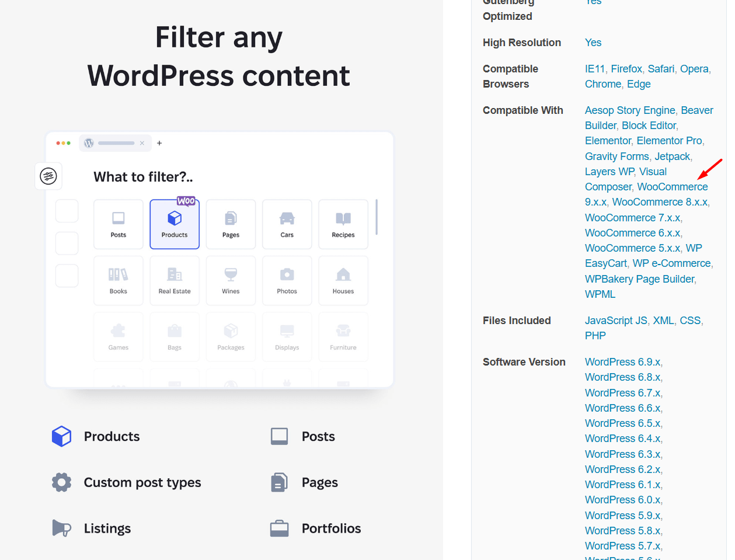735x560 pixels.
Task: Select the Products tile with Woo badge
Action: [175, 224]
